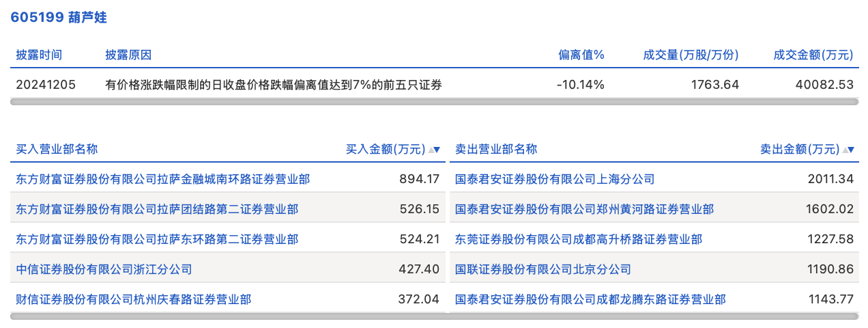868x328 pixels.
Task: Click 国泰君安证券郑州黄河路证券营业部 link
Action: [584, 209]
